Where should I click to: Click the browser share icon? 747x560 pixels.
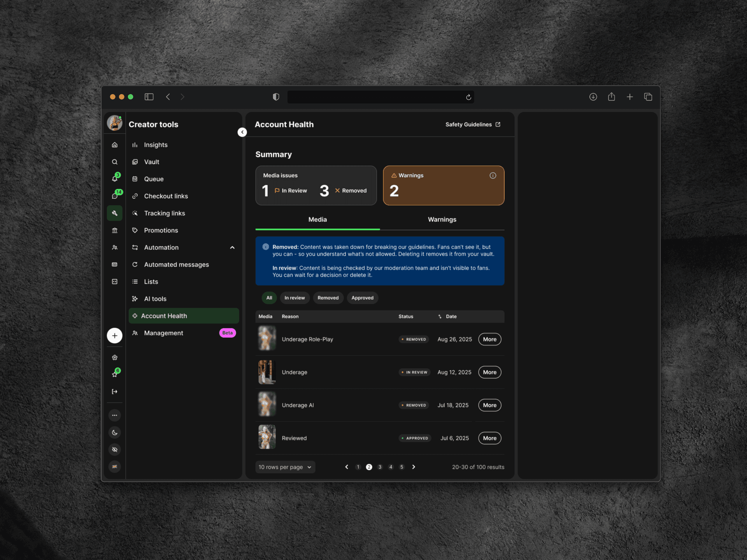(x=611, y=97)
